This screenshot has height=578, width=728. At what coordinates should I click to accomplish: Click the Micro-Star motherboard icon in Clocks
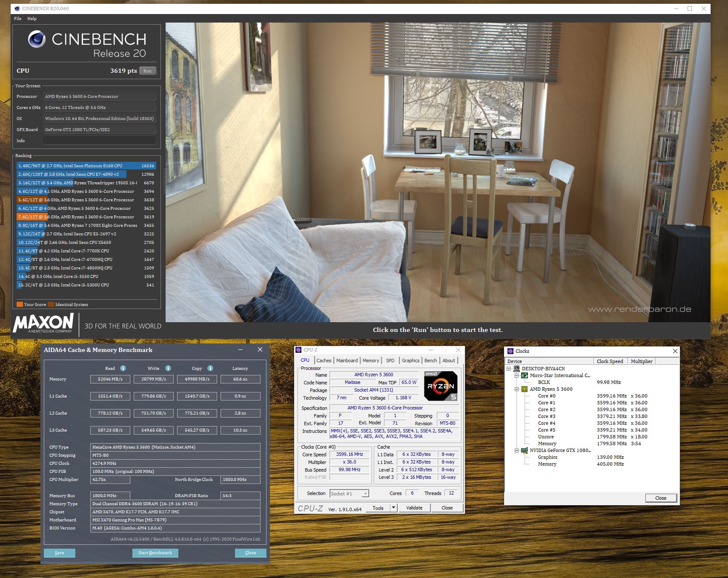(x=525, y=375)
